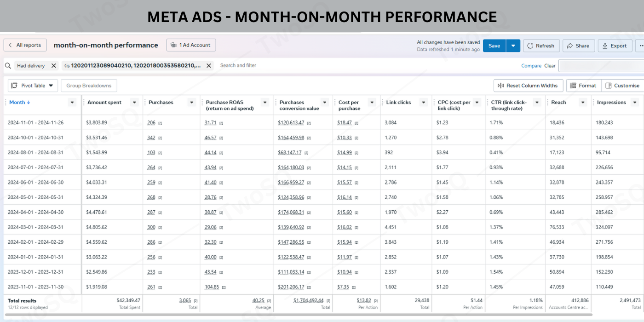Viewport: 644px width, 322px height.
Task: Share this report
Action: click(x=578, y=46)
